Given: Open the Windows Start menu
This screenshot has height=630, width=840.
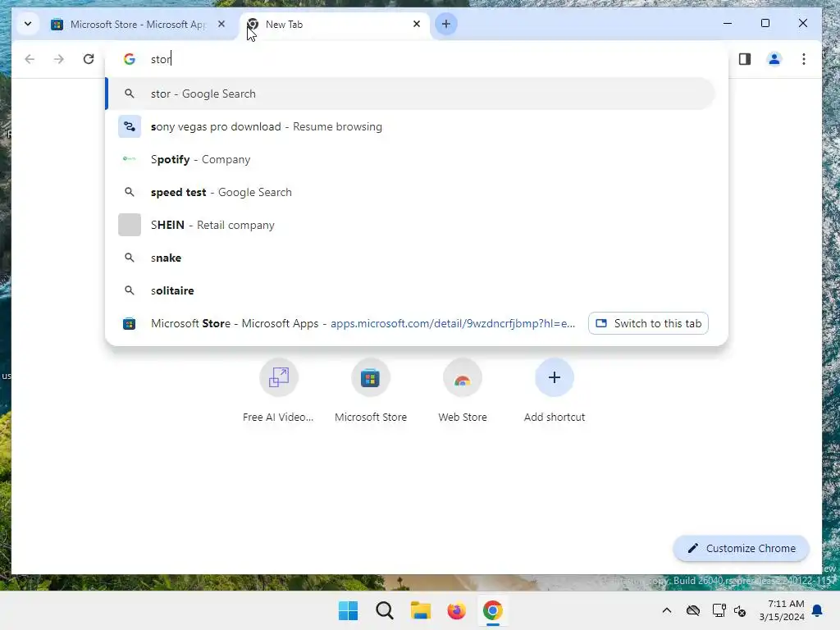Looking at the screenshot, I should 348,610.
